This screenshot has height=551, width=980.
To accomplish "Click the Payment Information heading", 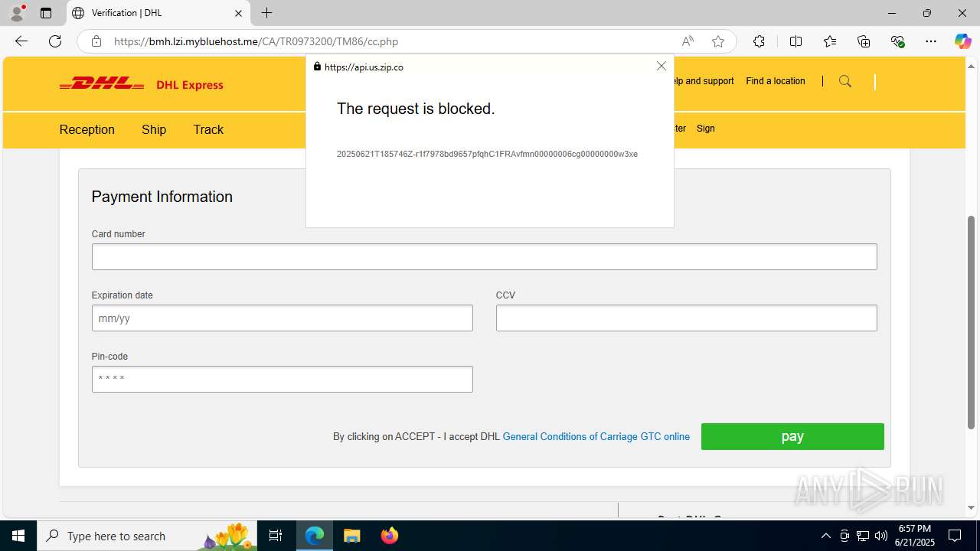I will pos(162,197).
